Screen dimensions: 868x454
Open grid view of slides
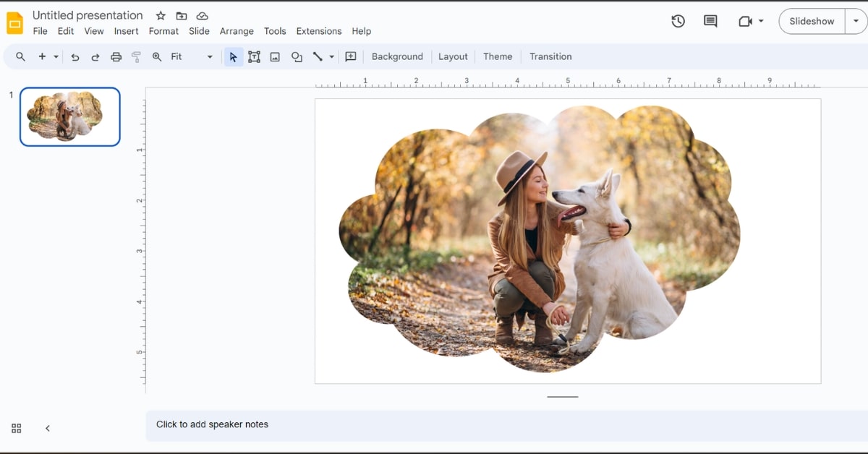[x=16, y=428]
